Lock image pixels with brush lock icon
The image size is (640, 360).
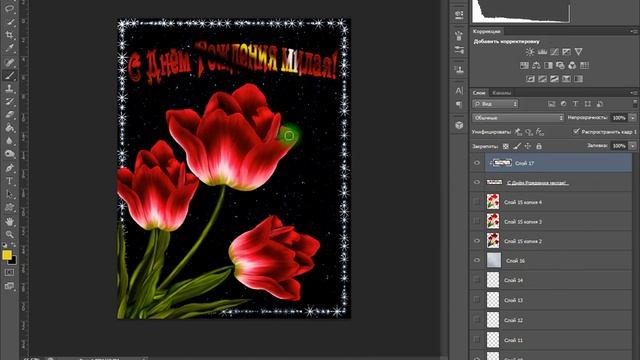517,146
